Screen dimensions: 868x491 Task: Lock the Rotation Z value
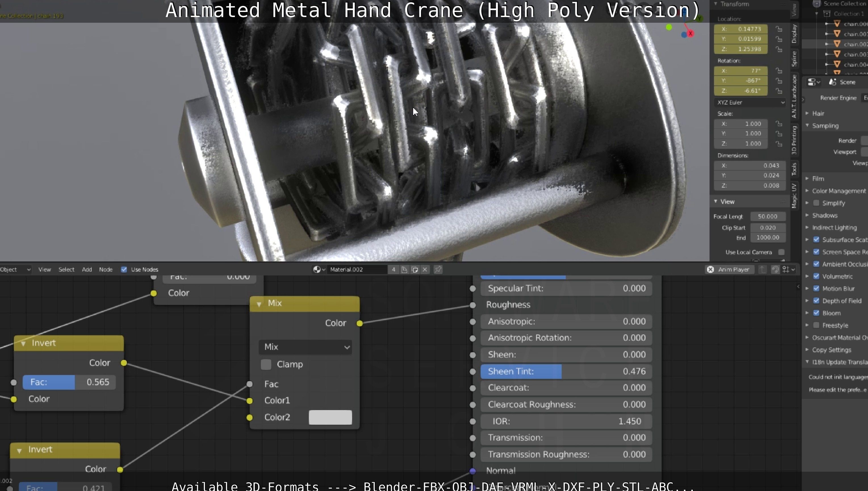(779, 91)
